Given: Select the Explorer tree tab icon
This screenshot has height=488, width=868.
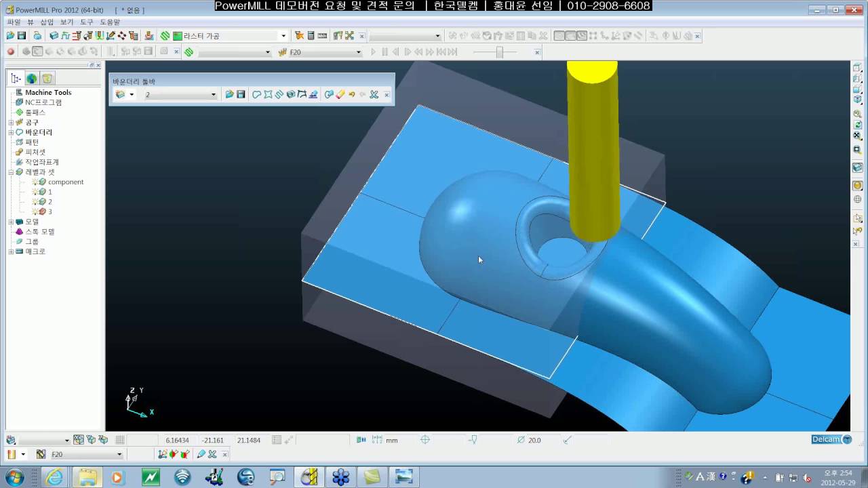Looking at the screenshot, I should 16,78.
